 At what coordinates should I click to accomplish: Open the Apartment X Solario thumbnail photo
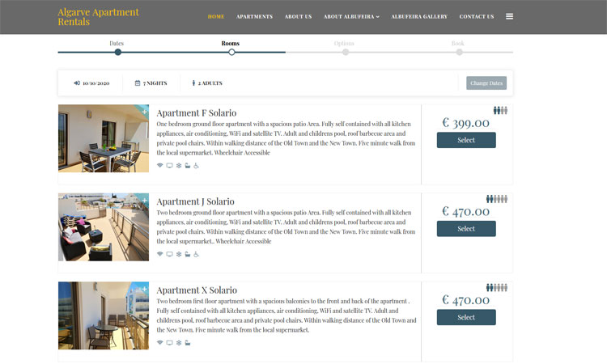[104, 315]
